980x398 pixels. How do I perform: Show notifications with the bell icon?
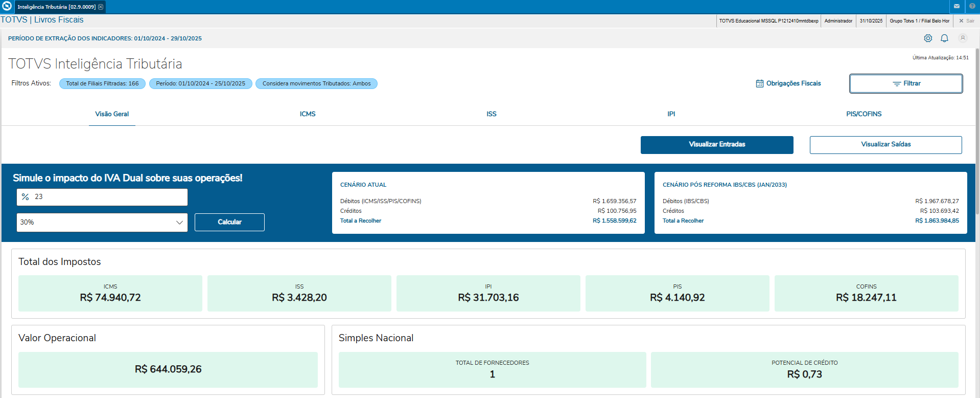point(944,38)
